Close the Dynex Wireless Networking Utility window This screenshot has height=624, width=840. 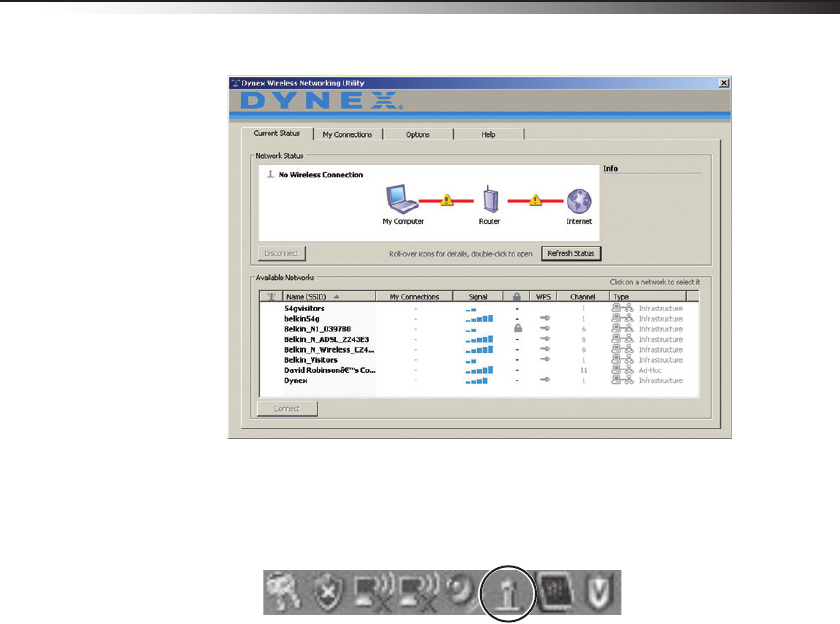click(724, 83)
